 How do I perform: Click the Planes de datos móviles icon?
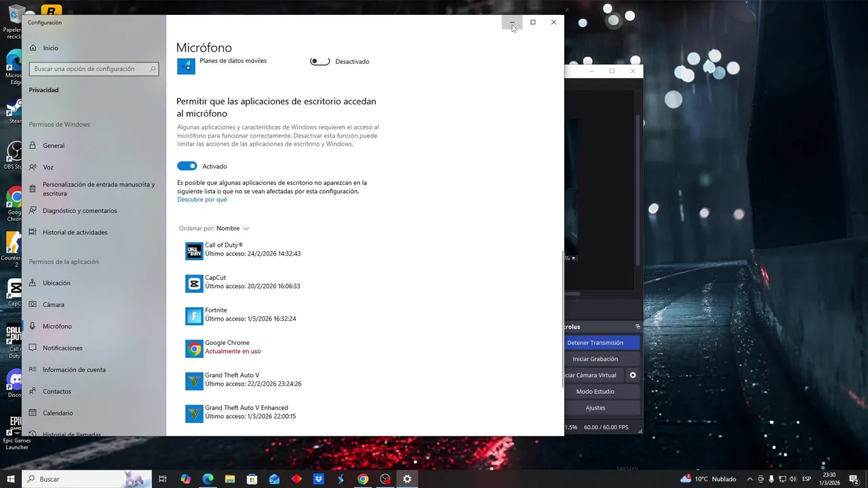pos(186,66)
